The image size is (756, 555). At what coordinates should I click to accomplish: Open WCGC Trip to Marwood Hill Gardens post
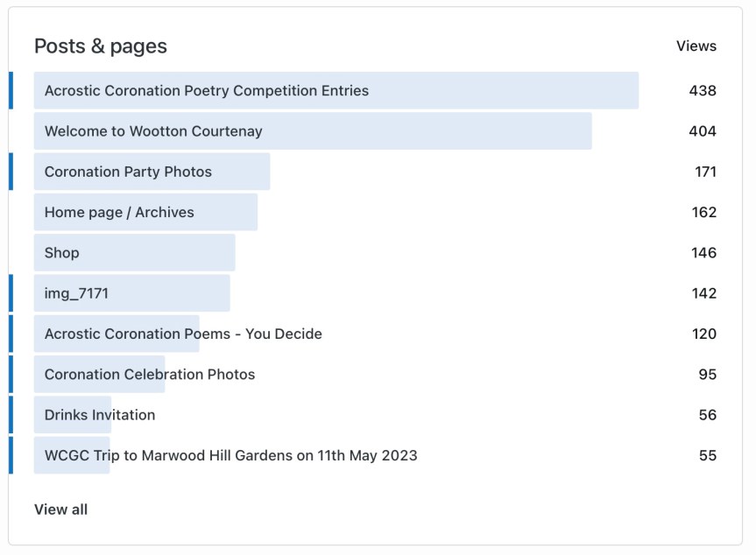coord(230,455)
